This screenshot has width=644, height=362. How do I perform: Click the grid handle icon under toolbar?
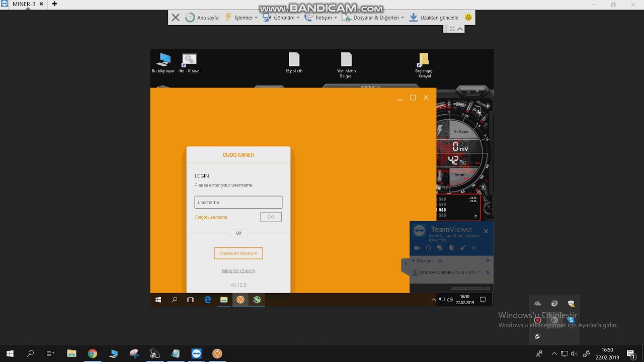coord(446,29)
